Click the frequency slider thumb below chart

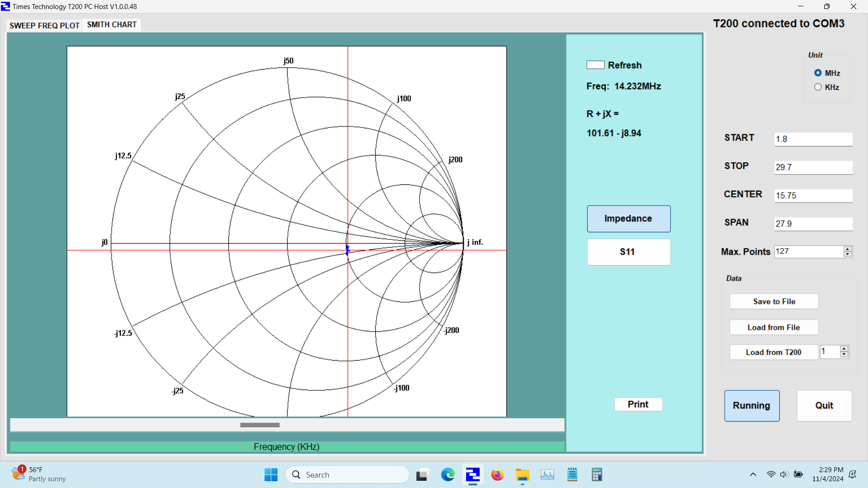point(260,425)
